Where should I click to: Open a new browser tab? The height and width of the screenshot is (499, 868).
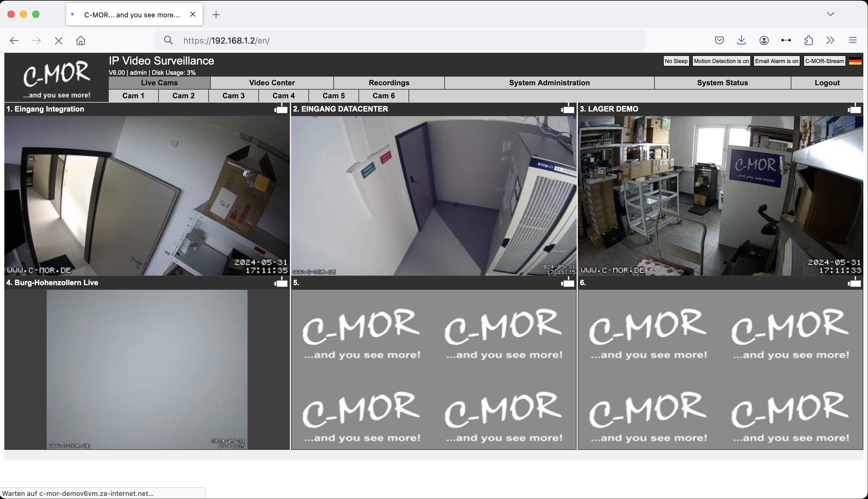click(x=216, y=15)
